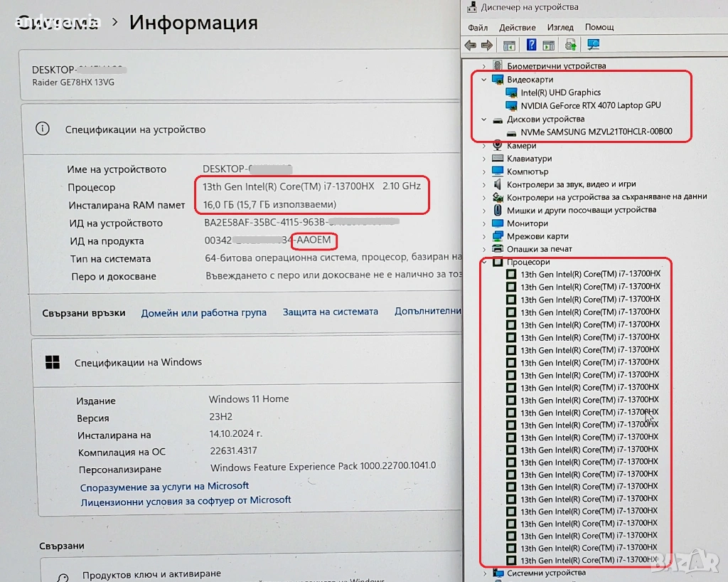
Task: Expand the Клавиатури category
Action: click(x=484, y=159)
